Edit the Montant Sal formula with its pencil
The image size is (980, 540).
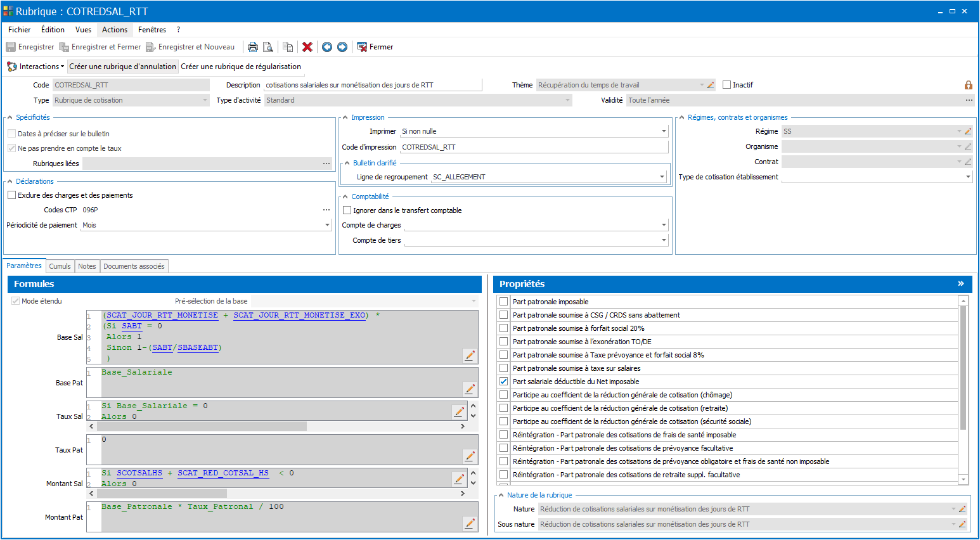459,479
